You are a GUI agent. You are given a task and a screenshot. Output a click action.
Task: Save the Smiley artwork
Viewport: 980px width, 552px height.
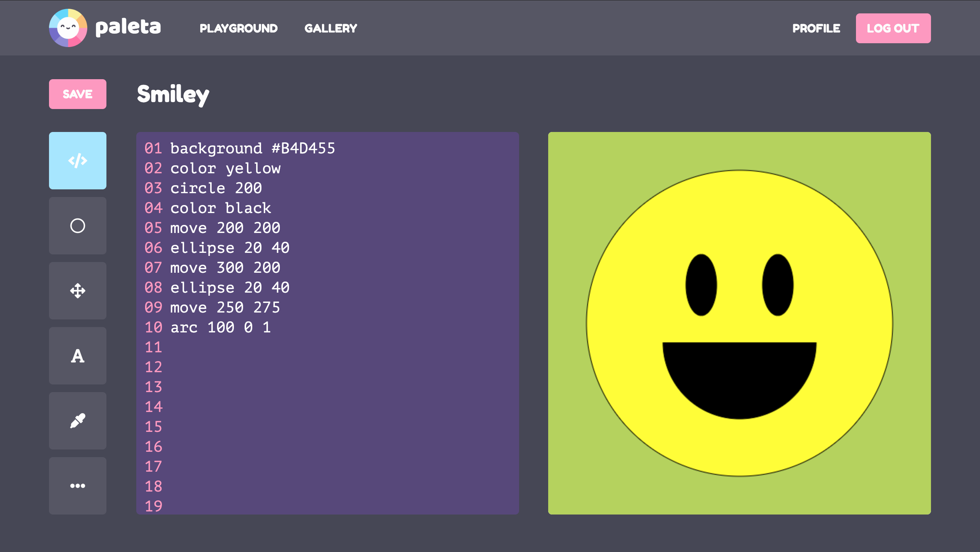[77, 94]
